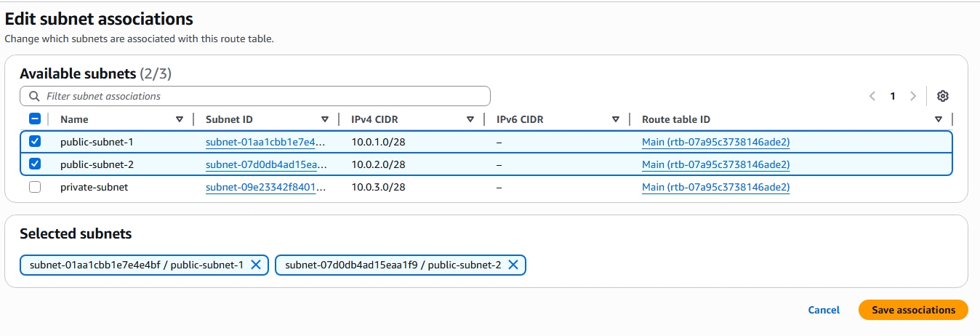Open private-subnet's Main route table link

715,188
